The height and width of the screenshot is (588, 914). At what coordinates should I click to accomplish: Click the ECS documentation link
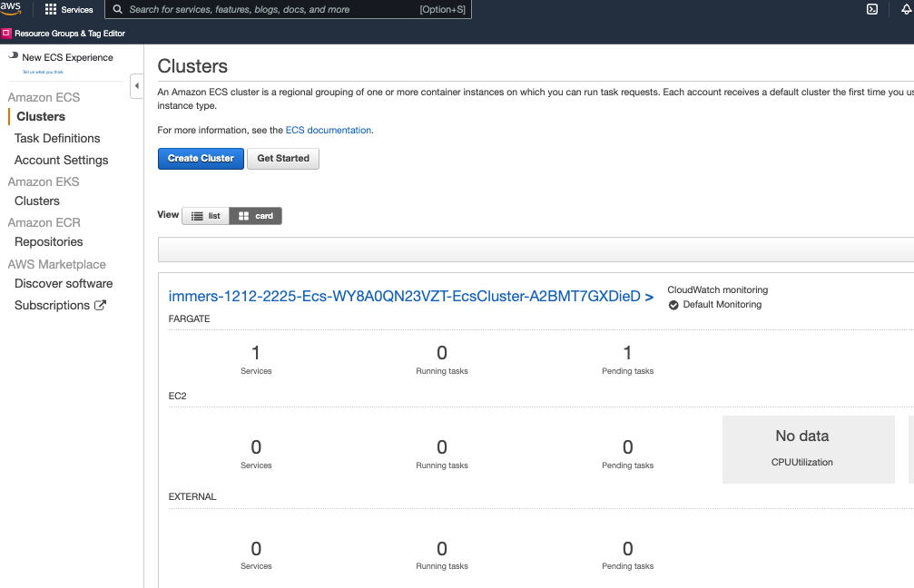click(x=329, y=130)
